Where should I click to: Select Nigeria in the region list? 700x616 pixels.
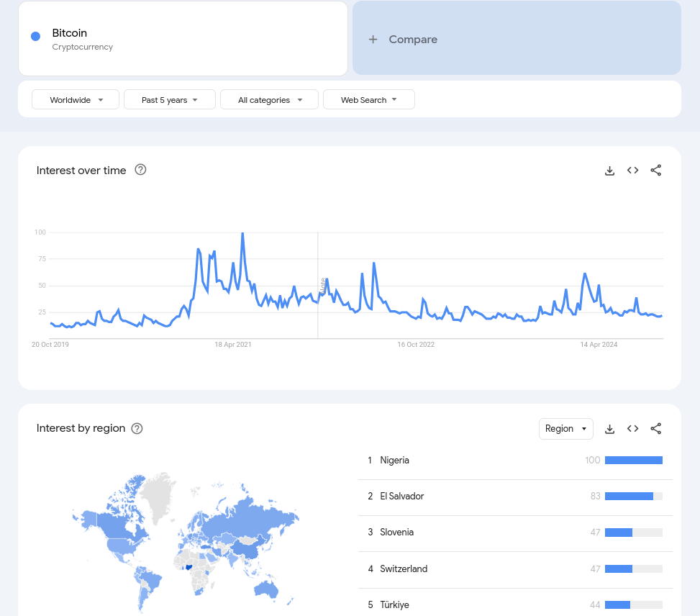(394, 461)
